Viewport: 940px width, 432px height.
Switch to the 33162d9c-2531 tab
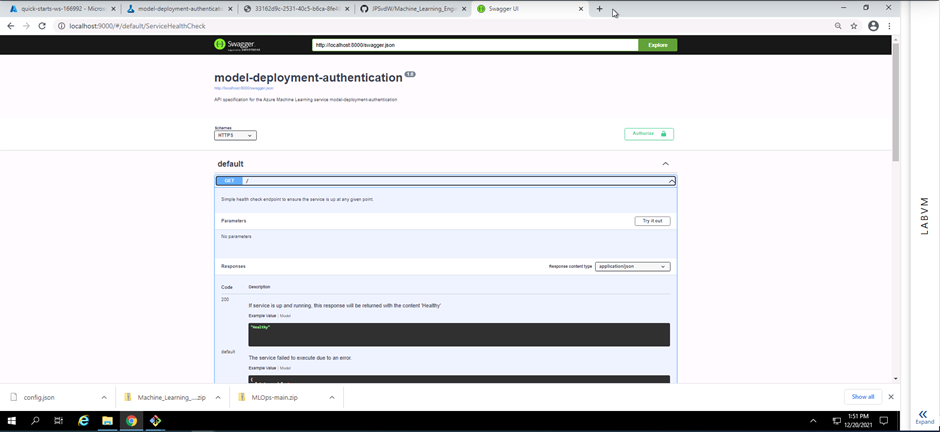[294, 9]
